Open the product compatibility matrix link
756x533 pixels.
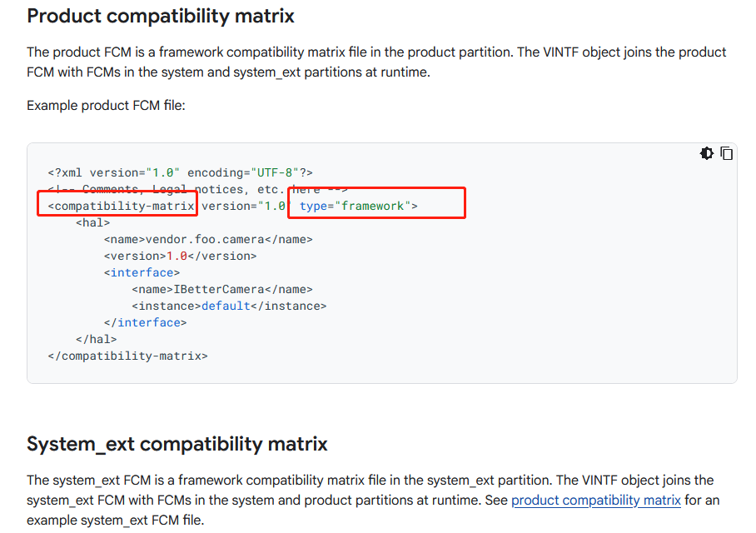[596, 501]
